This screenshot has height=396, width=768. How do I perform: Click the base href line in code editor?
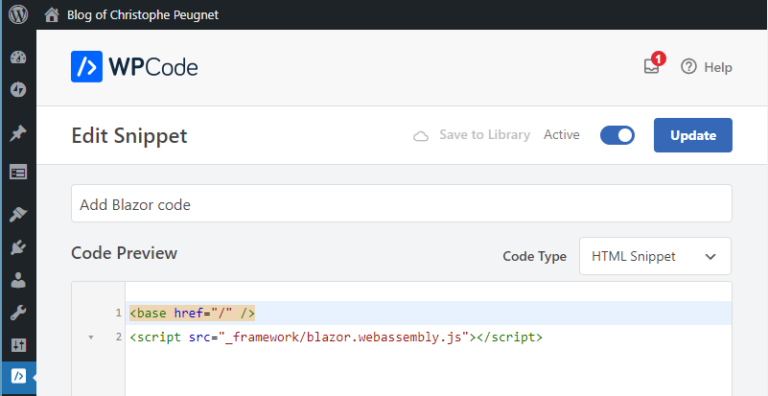point(192,313)
